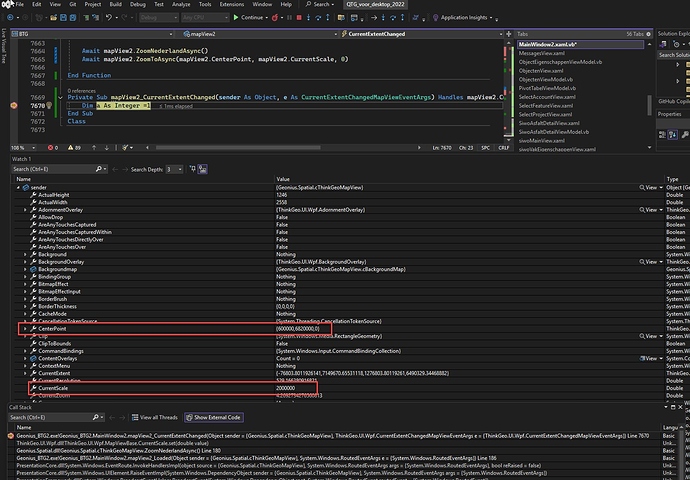
Task: Open the Extensions menu
Action: [x=232, y=4]
